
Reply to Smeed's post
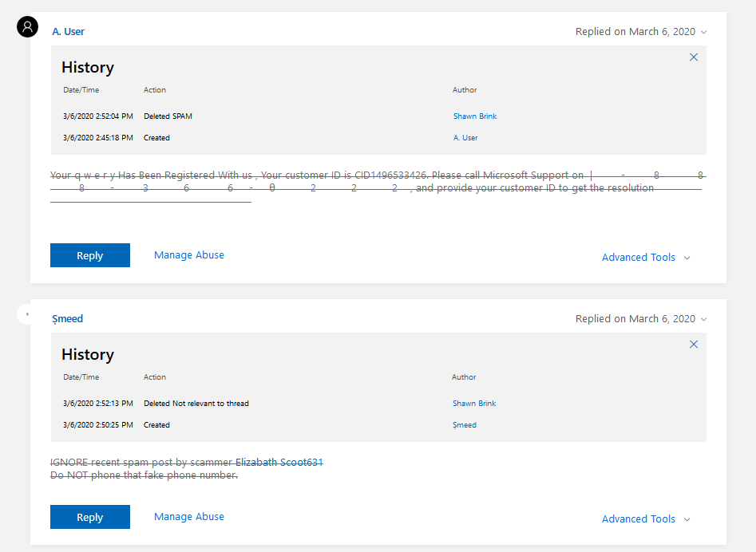90,517
